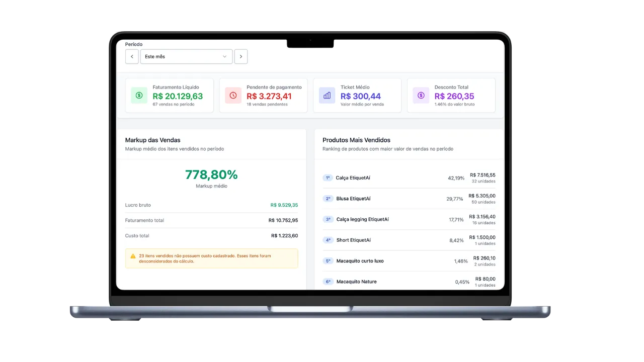Click the green dollar icon in Faturamento Líquido
This screenshot has width=644, height=362.
(139, 96)
